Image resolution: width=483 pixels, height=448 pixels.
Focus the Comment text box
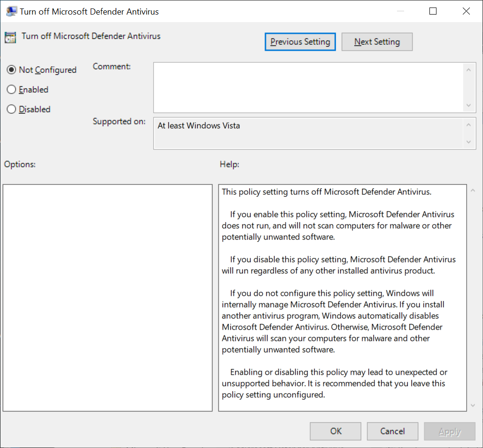[308, 88]
